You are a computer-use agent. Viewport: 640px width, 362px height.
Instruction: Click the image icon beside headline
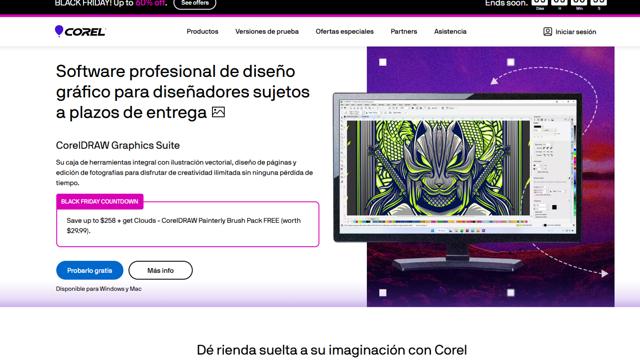[x=218, y=112]
